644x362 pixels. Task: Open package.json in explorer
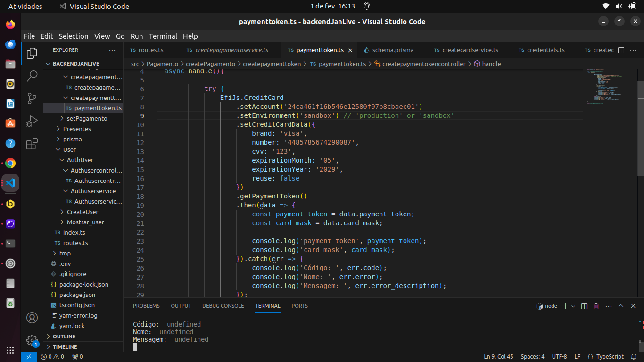tap(83, 295)
